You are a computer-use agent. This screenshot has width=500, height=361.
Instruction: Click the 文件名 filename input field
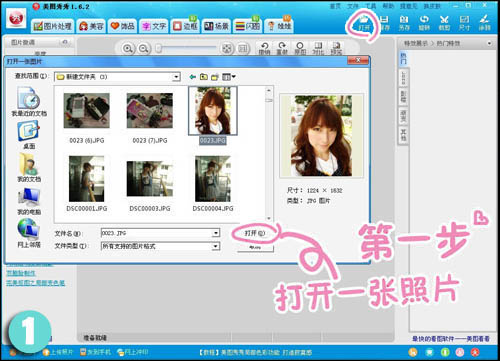tap(160, 233)
